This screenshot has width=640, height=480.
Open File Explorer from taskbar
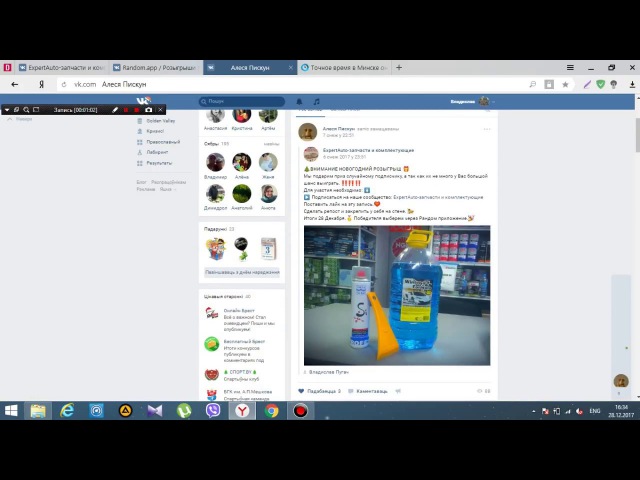38,411
